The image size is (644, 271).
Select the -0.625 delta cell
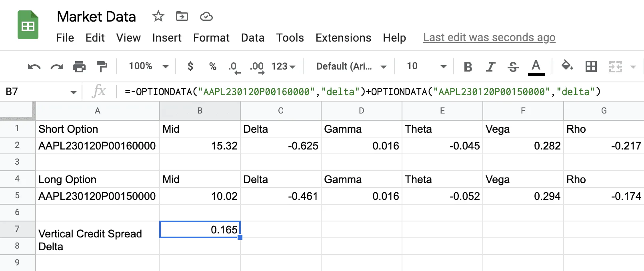click(x=281, y=145)
